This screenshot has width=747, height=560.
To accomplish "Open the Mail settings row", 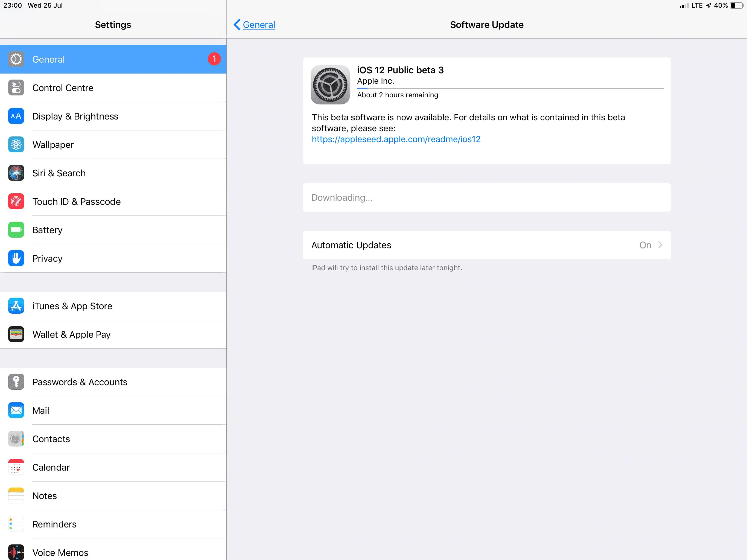I will tap(113, 410).
